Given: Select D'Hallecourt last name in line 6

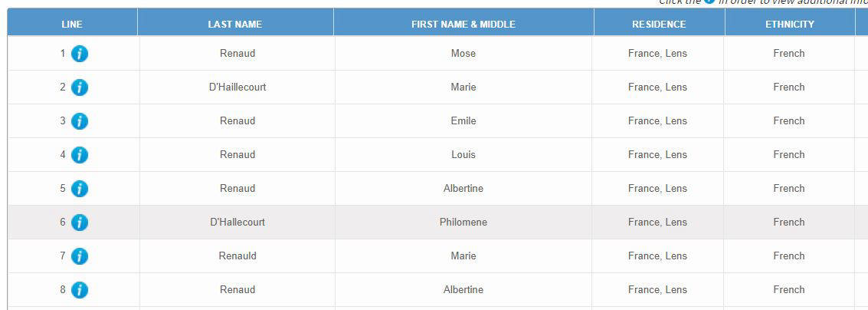Looking at the screenshot, I should click(x=237, y=223).
